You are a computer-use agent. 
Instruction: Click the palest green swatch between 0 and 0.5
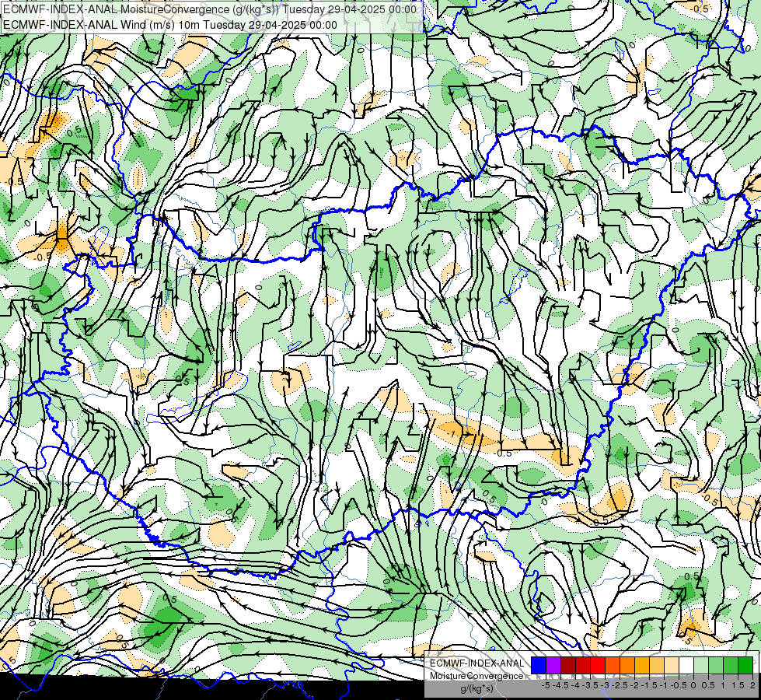pos(701,666)
